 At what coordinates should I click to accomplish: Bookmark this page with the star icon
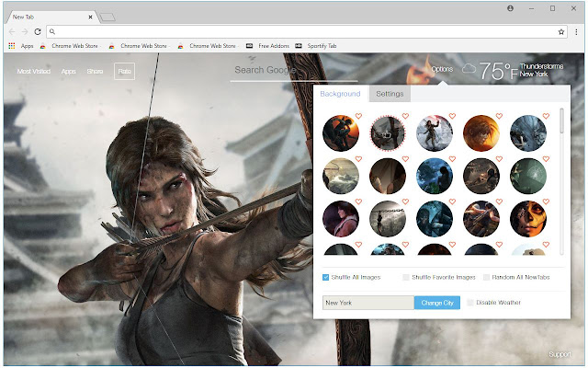561,32
